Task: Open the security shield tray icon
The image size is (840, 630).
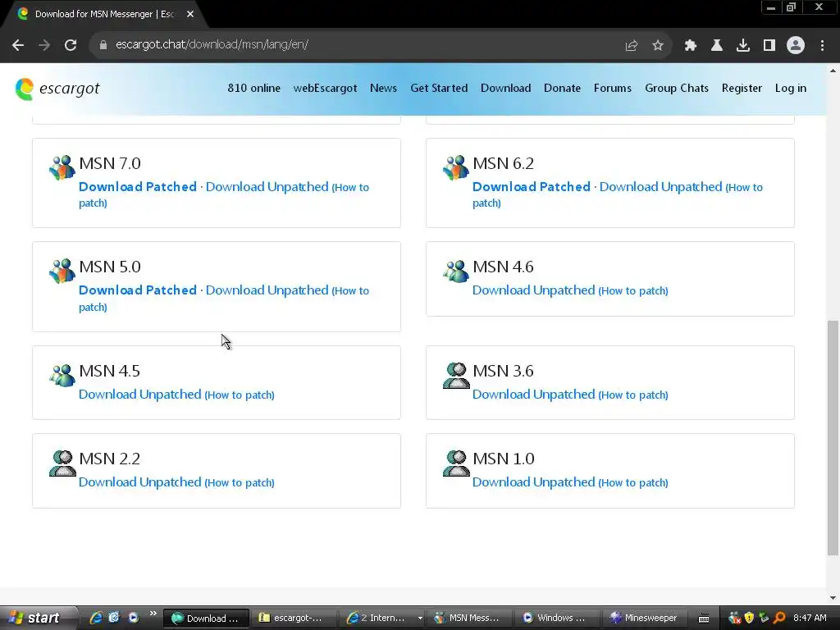Action: 750,618
